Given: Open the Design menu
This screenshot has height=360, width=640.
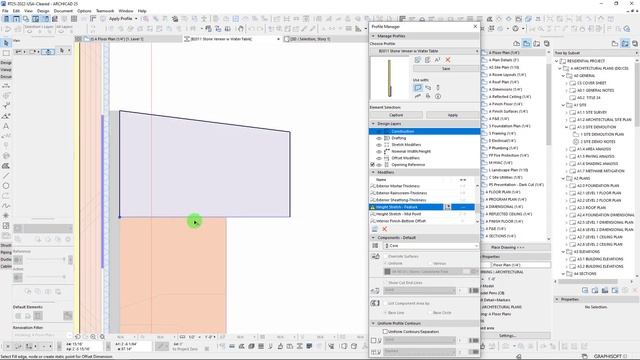Looking at the screenshot, I should tap(43, 11).
